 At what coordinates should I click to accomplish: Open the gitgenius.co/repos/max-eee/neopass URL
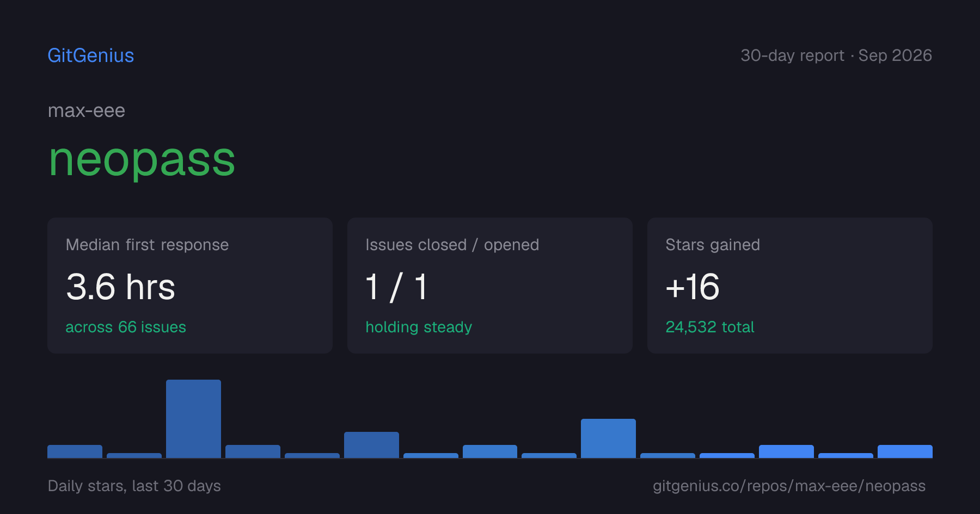(789, 486)
